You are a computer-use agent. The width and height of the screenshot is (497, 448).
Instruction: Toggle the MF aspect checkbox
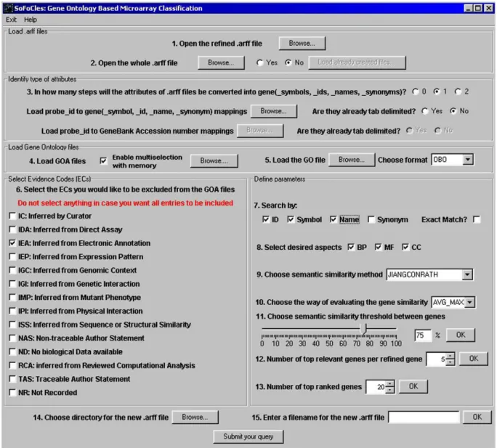[x=378, y=247]
